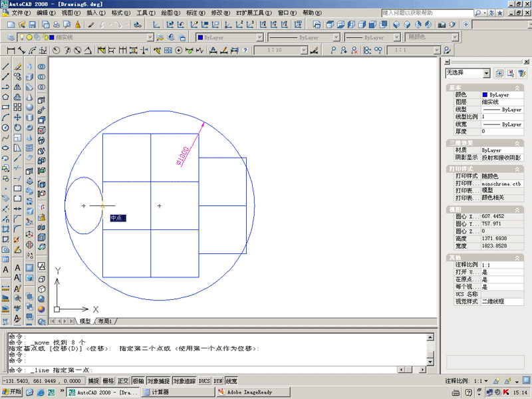Open the Layer Properties Manager icon
Image resolution: width=532 pixels, height=399 pixels.
tap(11, 37)
